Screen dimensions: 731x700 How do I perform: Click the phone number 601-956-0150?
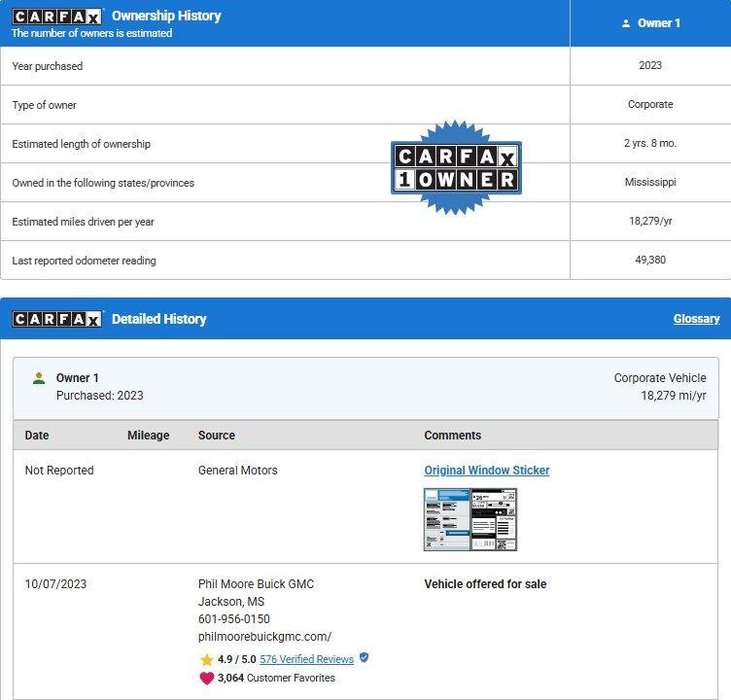(x=234, y=619)
